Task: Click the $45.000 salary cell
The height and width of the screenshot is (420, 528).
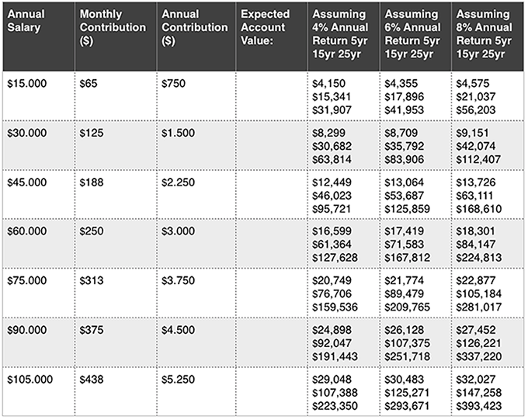Action: 26,182
